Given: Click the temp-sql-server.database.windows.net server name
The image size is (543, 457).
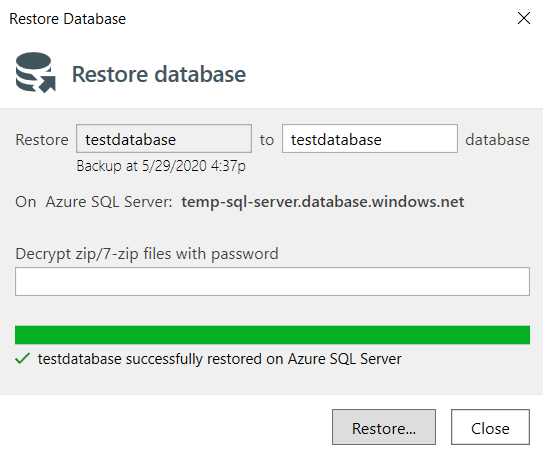Looking at the screenshot, I should click(323, 202).
